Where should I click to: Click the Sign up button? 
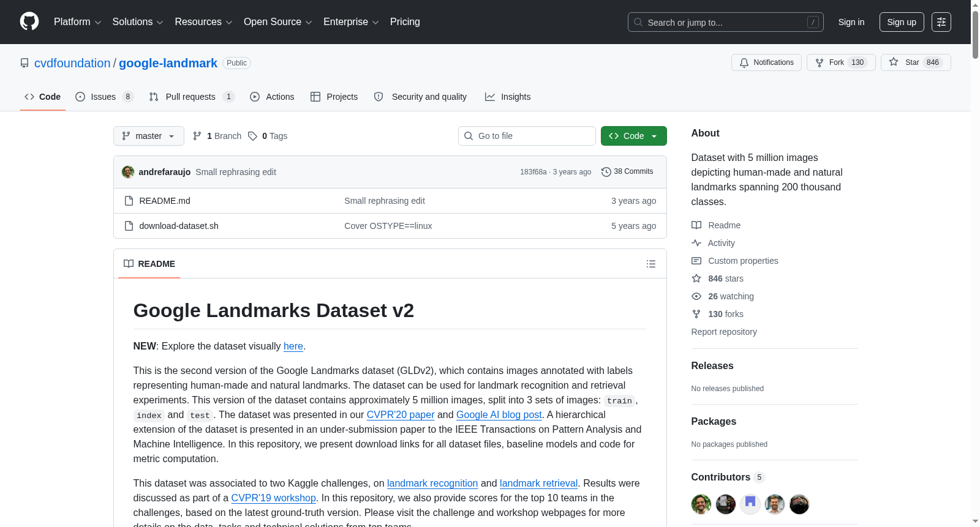(902, 22)
